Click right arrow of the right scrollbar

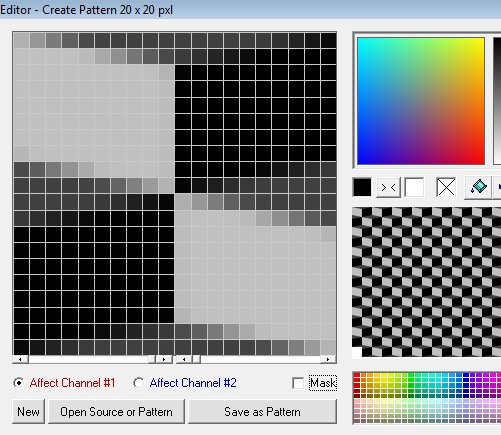pyautogui.click(x=328, y=359)
